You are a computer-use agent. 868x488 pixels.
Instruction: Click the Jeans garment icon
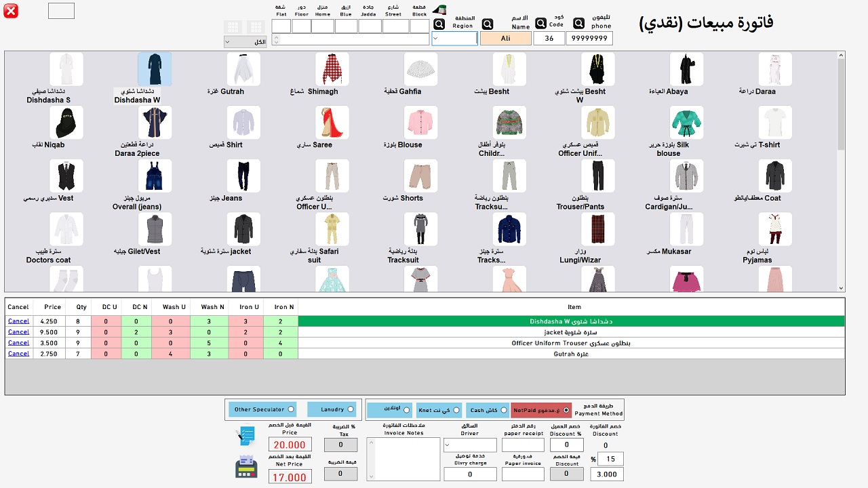coord(243,176)
